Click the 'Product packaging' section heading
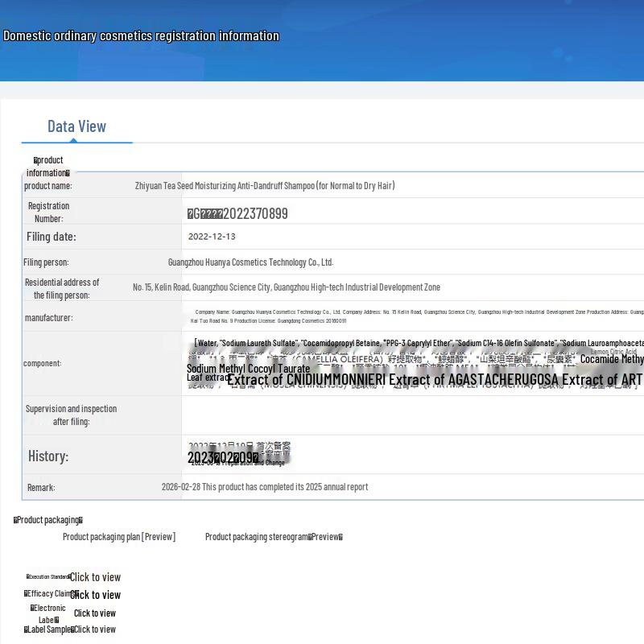The width and height of the screenshot is (644, 644). [x=48, y=520]
